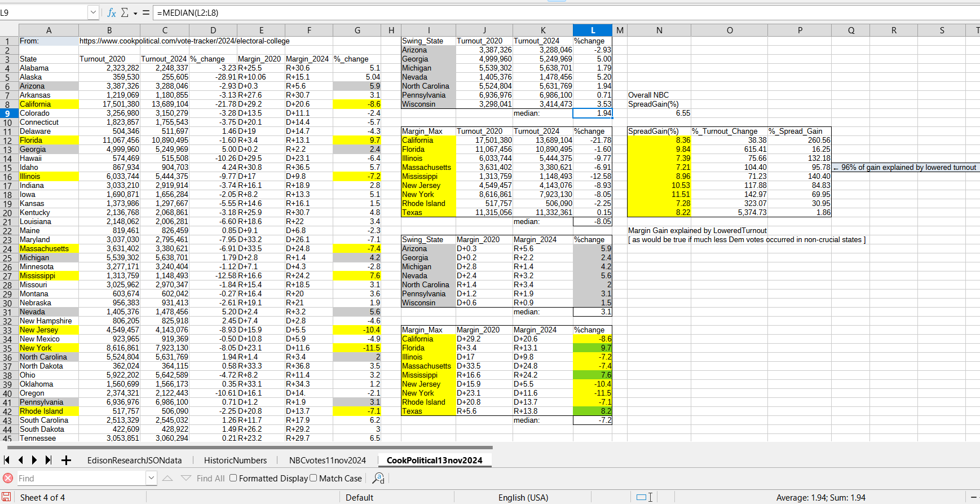Click the horizontal scrollbar above sheet tabs
The image size is (980, 504).
250,448
